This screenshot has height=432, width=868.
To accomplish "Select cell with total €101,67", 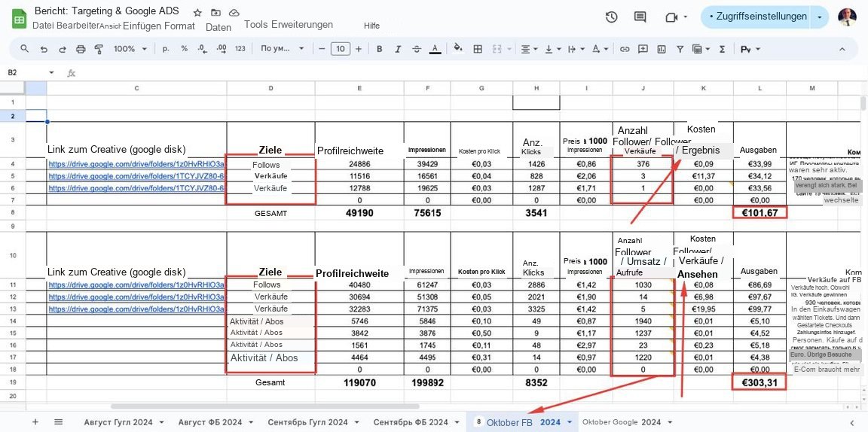I will click(759, 212).
